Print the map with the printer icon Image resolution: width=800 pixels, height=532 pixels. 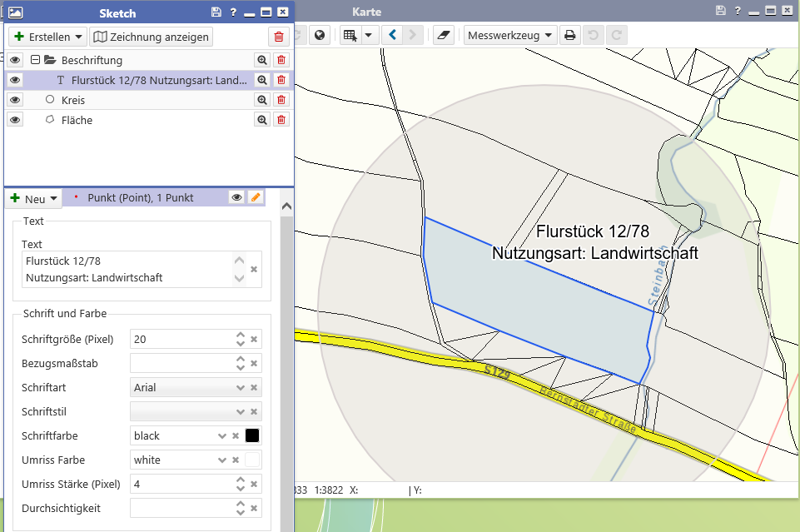[570, 35]
